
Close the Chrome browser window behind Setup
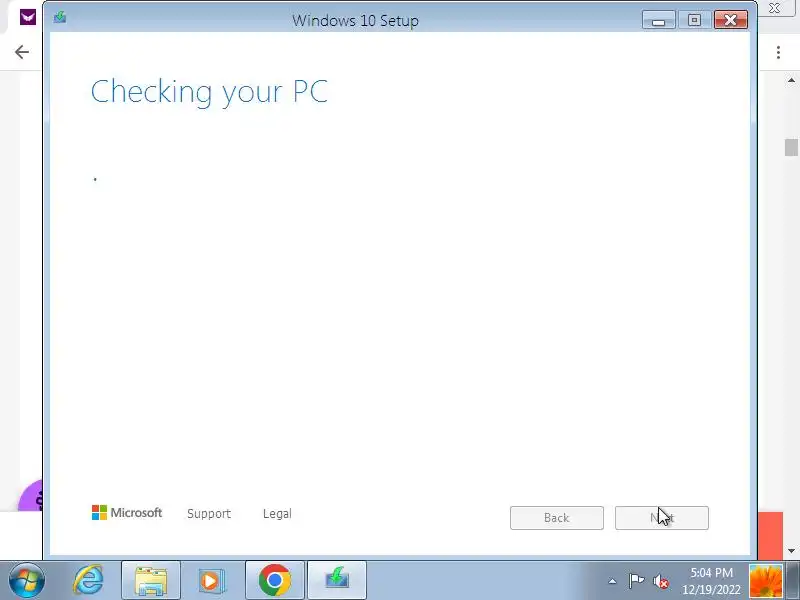coord(774,8)
